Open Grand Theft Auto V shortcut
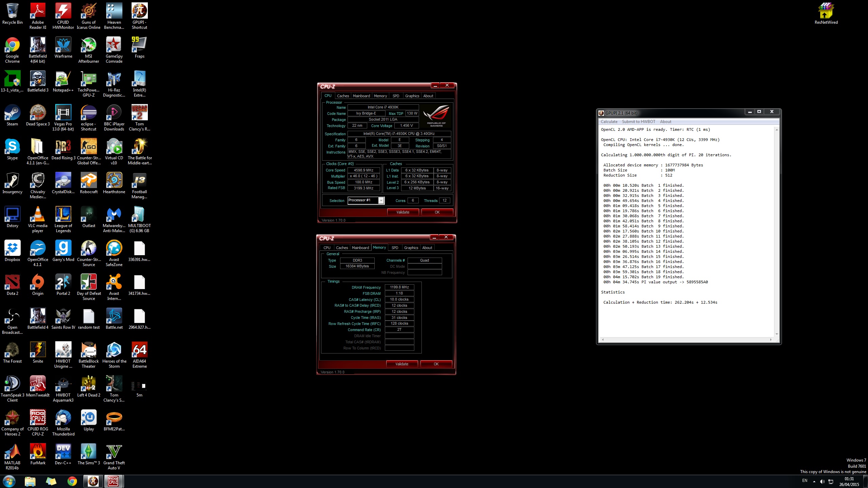The height and width of the screenshot is (488, 868). 114,456
